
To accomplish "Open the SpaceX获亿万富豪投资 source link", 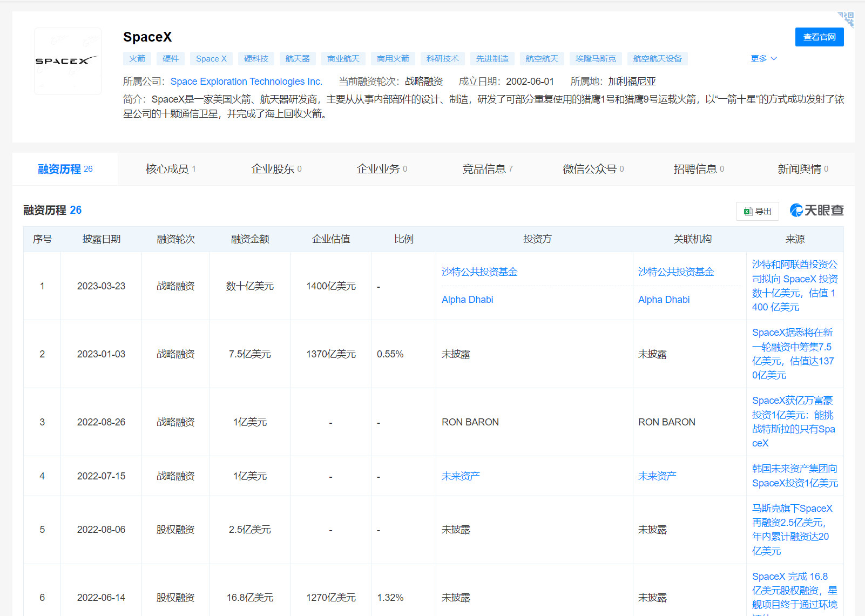I will (794, 422).
